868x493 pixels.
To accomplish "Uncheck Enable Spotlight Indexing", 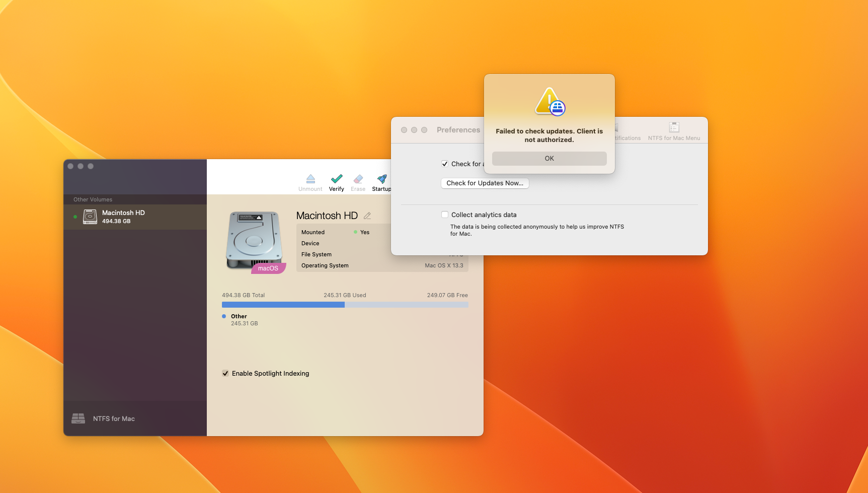I will [x=225, y=373].
